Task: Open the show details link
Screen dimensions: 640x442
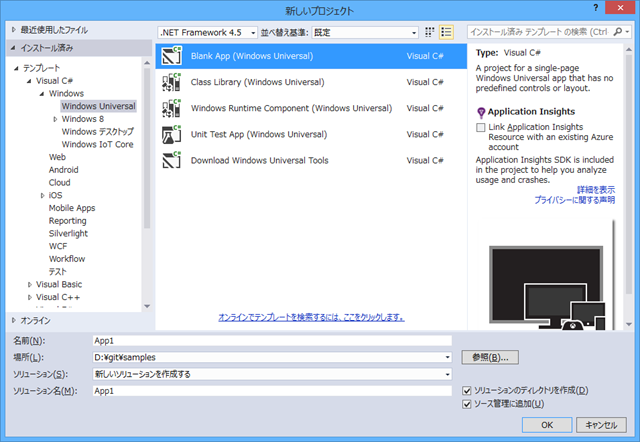Action: tap(596, 190)
